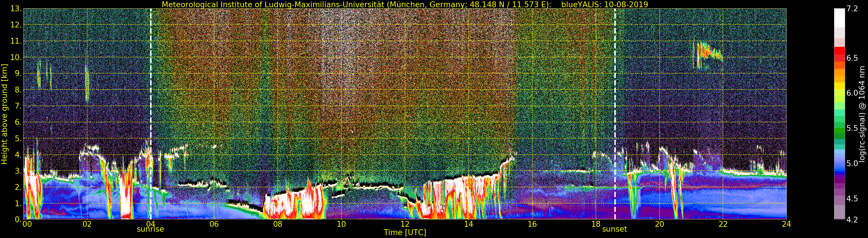This screenshot has width=868, height=238.
Task: Click the colorbar tick value 6.0
Action: coord(852,93)
